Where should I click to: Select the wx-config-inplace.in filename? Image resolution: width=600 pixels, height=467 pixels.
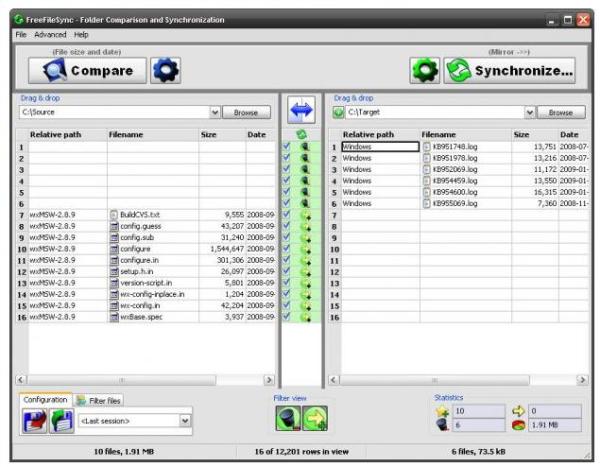point(152,294)
